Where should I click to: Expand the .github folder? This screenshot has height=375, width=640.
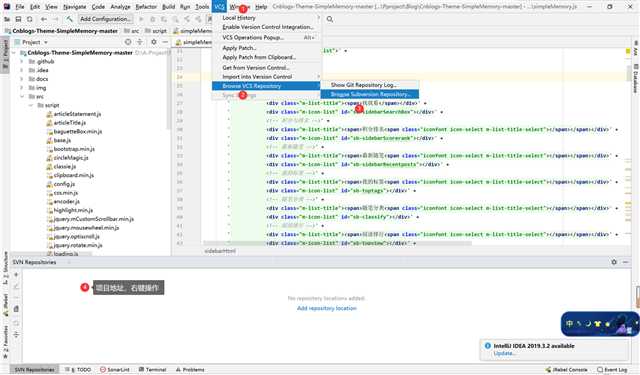point(22,62)
